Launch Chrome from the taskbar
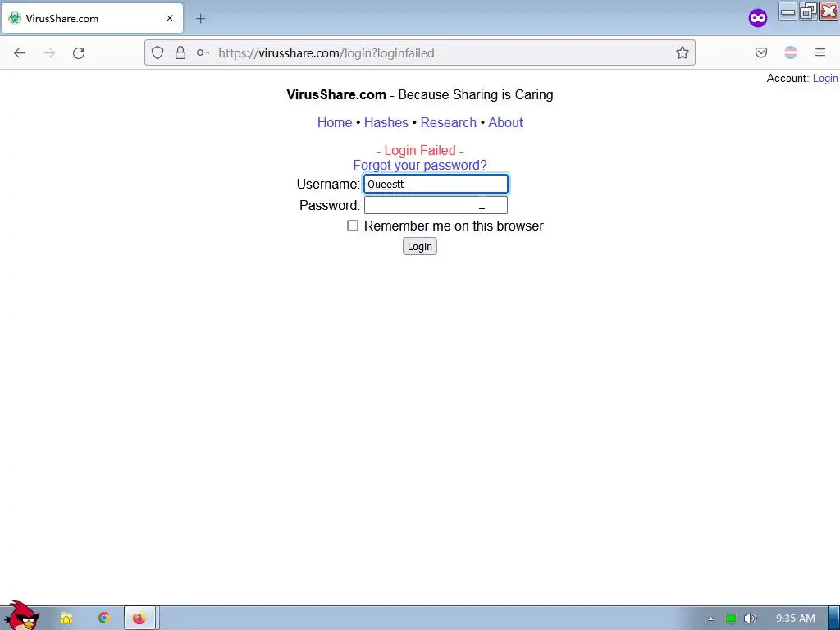Image resolution: width=840 pixels, height=630 pixels. (x=104, y=618)
